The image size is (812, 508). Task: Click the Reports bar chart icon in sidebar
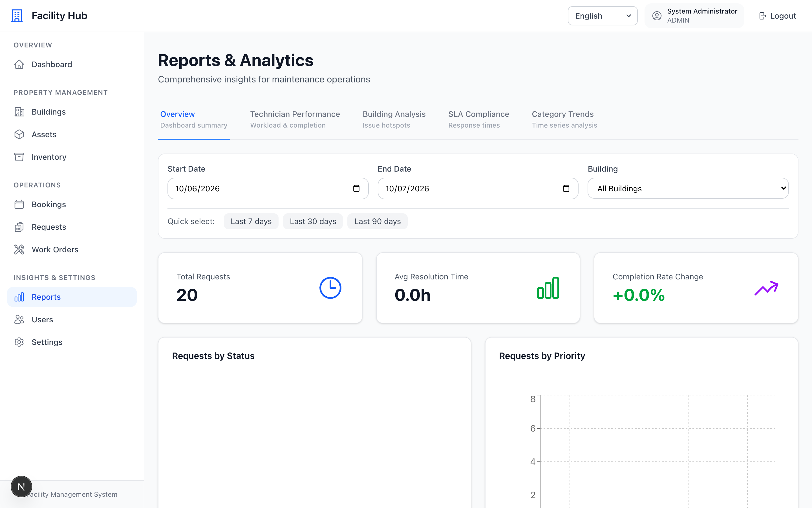click(x=19, y=297)
